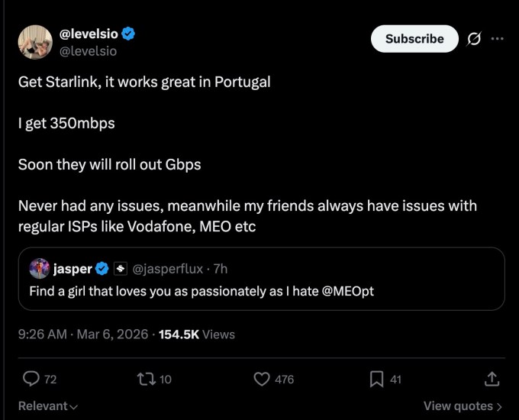The image size is (519, 420).
Task: Open the Grok icon next to Subscribe
Action: [473, 39]
